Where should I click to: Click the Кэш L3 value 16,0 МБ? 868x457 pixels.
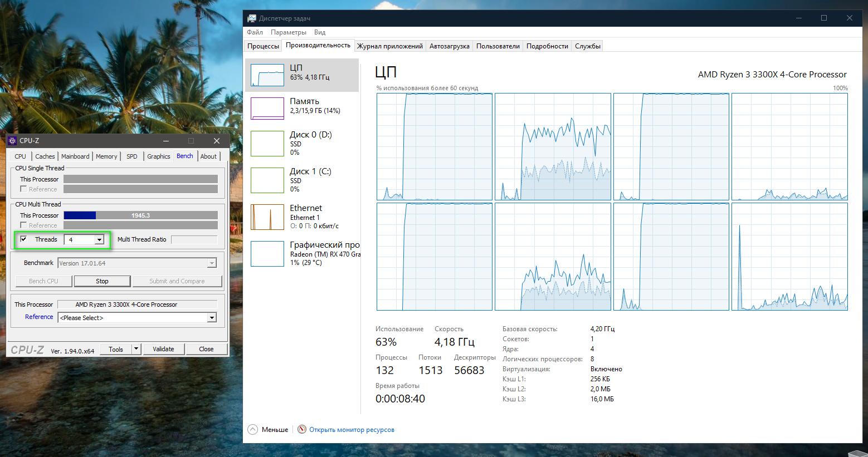(602, 399)
